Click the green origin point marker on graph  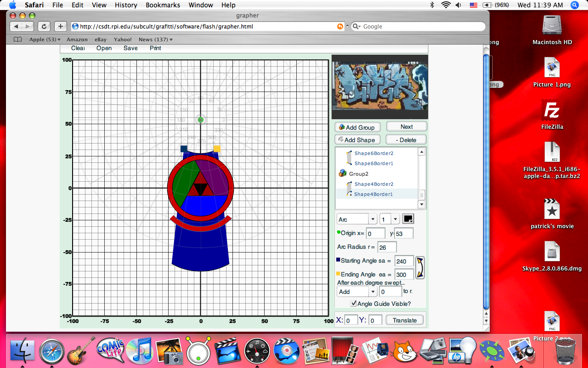pyautogui.click(x=200, y=120)
